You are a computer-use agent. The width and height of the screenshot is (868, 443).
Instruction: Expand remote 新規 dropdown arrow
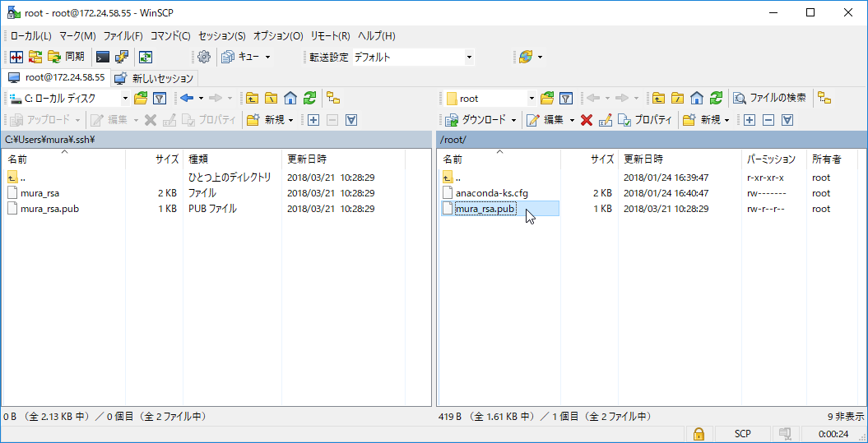pyautogui.click(x=726, y=119)
